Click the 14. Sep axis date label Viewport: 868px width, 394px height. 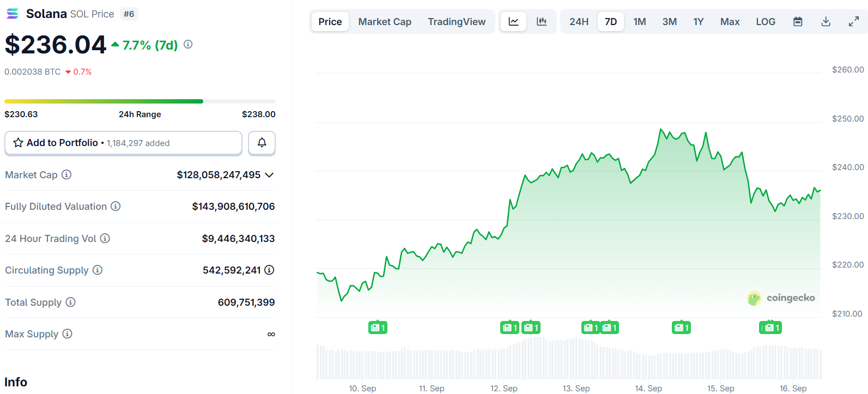click(648, 389)
